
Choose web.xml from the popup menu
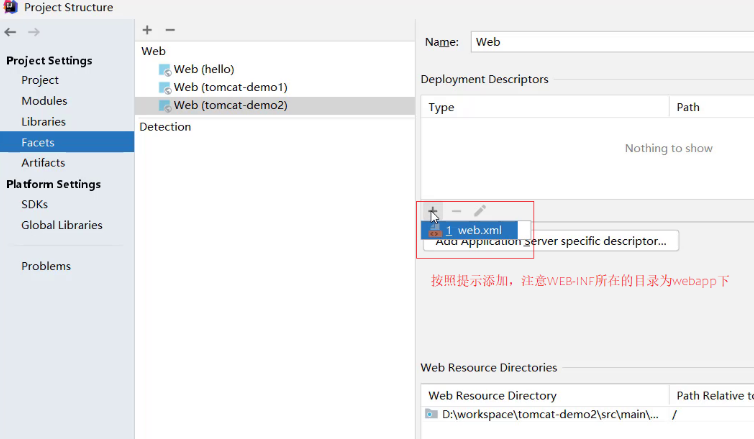(469, 230)
